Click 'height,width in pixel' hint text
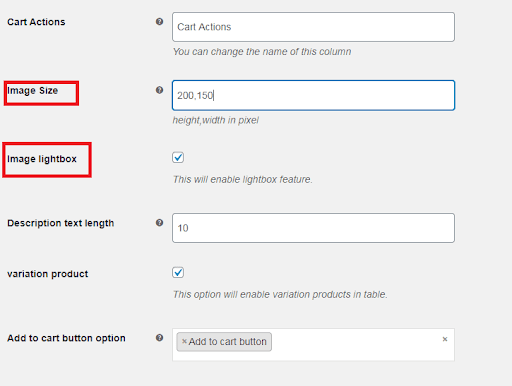The width and height of the screenshot is (512, 386). (x=216, y=120)
